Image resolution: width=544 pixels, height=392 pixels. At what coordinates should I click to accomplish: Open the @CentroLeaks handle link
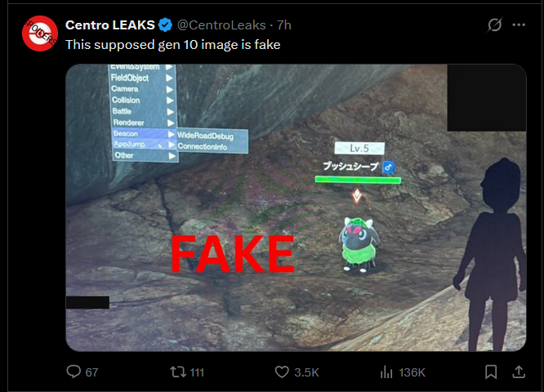pyautogui.click(x=221, y=25)
